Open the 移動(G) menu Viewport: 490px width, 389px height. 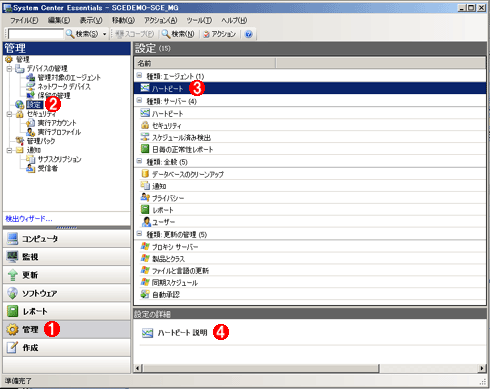point(123,20)
